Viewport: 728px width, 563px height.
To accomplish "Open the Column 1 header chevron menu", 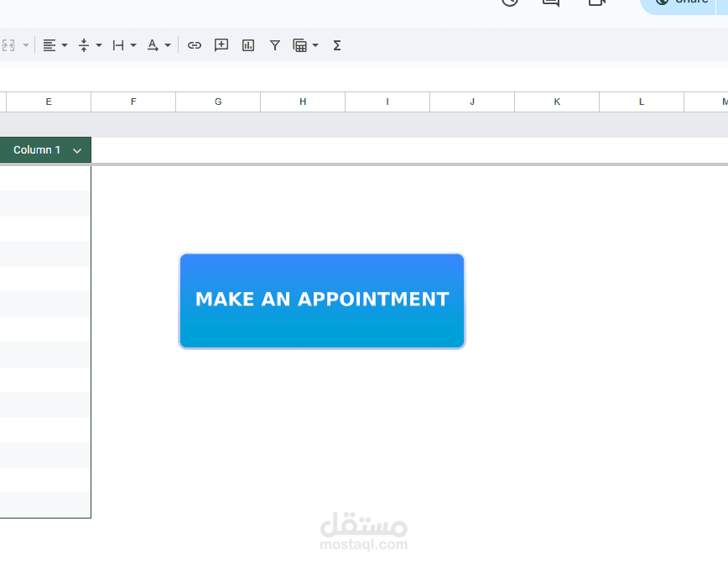I will pyautogui.click(x=77, y=150).
